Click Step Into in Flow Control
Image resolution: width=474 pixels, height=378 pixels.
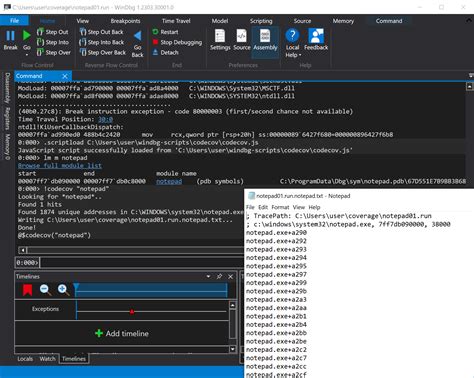coord(53,42)
